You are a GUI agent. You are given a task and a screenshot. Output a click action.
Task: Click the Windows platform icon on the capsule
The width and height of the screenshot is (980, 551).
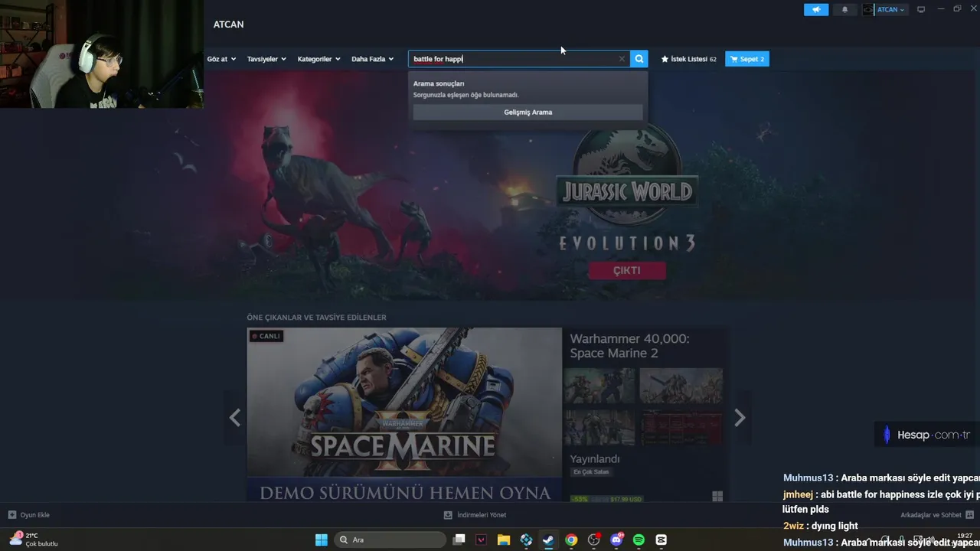(x=717, y=497)
